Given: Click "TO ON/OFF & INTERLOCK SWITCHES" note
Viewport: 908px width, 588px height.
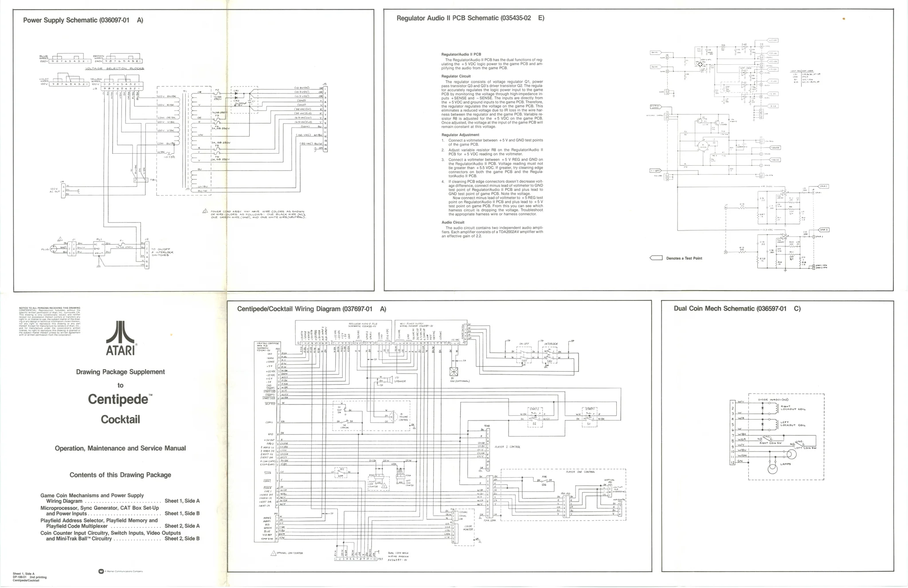Looking at the screenshot, I should pos(162,252).
